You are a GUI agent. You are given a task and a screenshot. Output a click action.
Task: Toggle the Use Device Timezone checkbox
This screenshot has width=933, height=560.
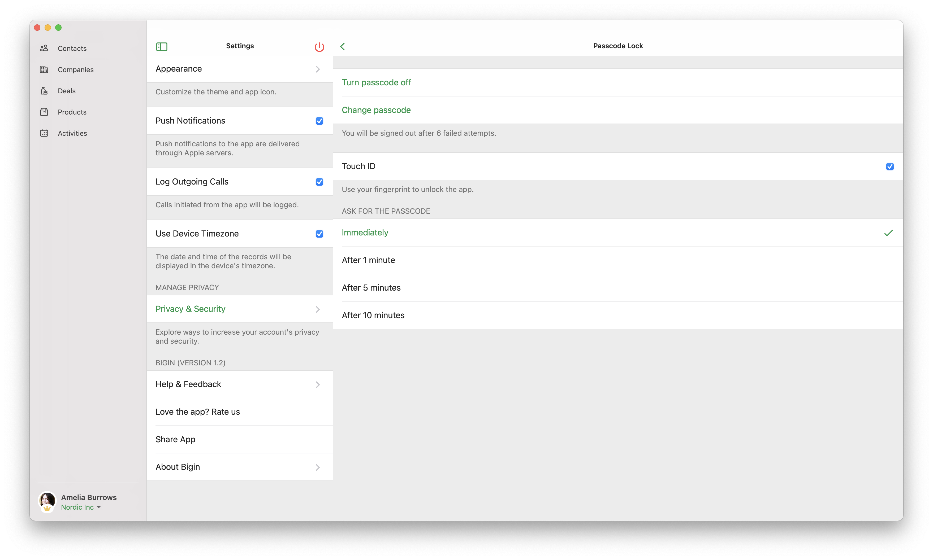coord(319,234)
